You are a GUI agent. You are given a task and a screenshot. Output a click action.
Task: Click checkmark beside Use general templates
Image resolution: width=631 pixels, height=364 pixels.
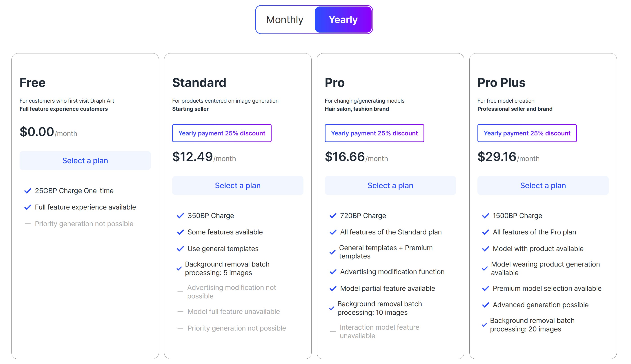[180, 249]
